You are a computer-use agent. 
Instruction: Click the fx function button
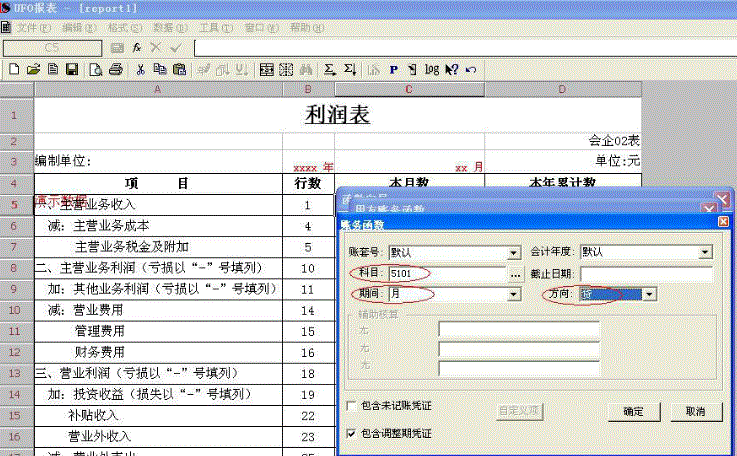click(x=136, y=48)
